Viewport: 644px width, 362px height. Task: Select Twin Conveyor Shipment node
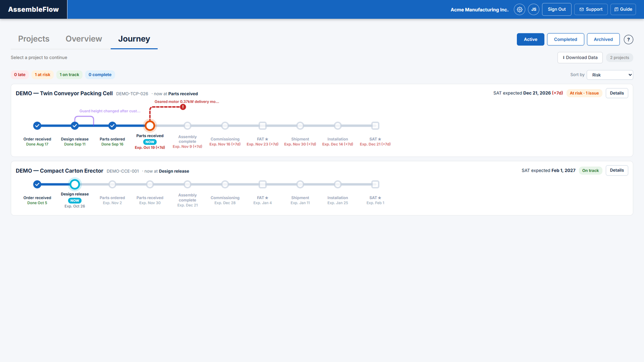coord(300,125)
